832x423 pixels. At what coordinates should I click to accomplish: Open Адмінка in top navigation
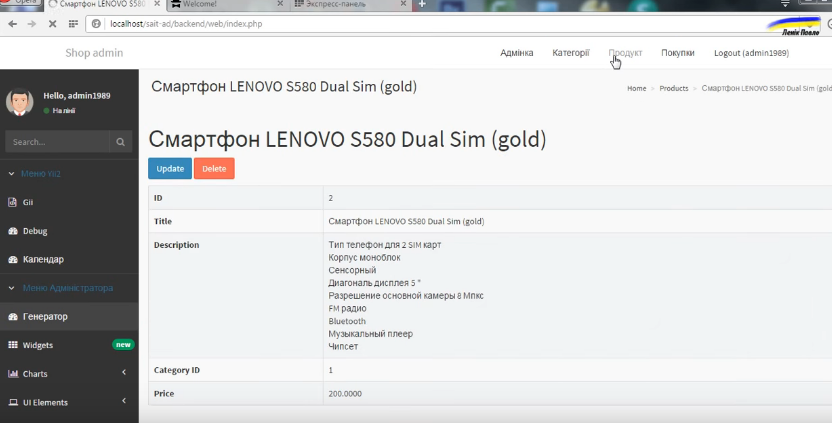[x=517, y=53]
